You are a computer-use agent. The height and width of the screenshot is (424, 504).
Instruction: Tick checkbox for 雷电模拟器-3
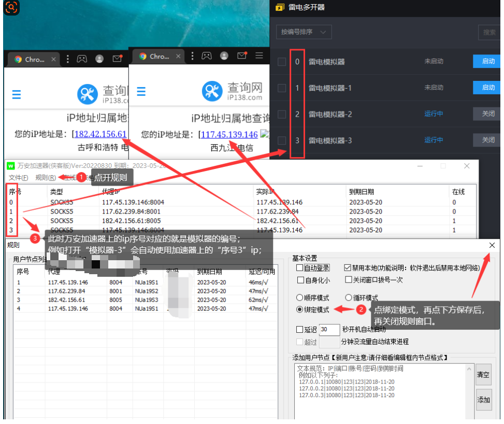tap(282, 140)
